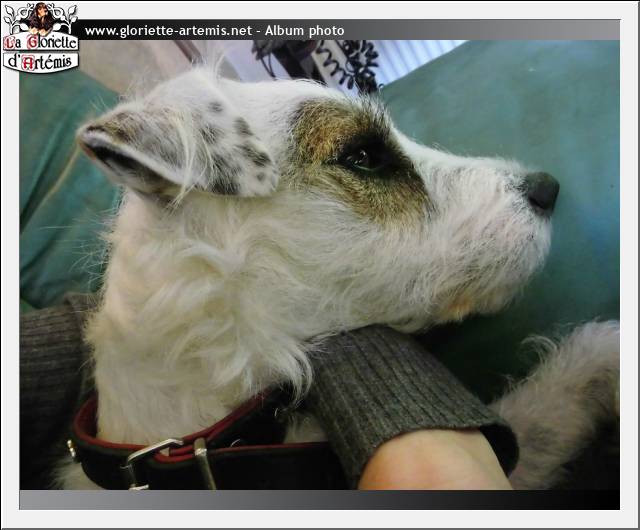640x530 pixels.
Task: Click the fluffy grey tail on the right
Action: [565, 390]
